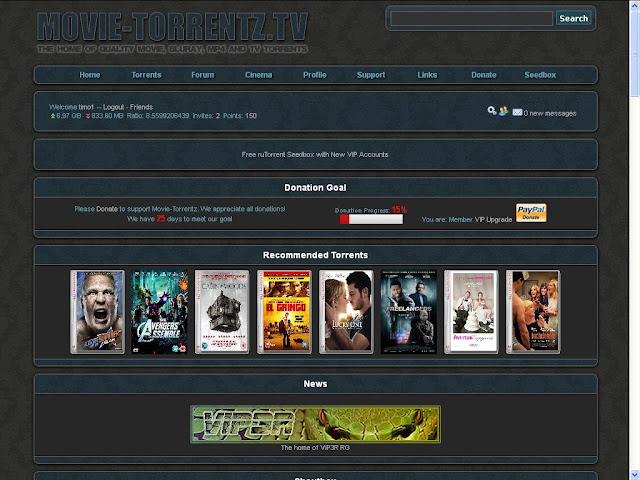The image size is (640, 480).
Task: Focus the search text field
Action: [471, 18]
